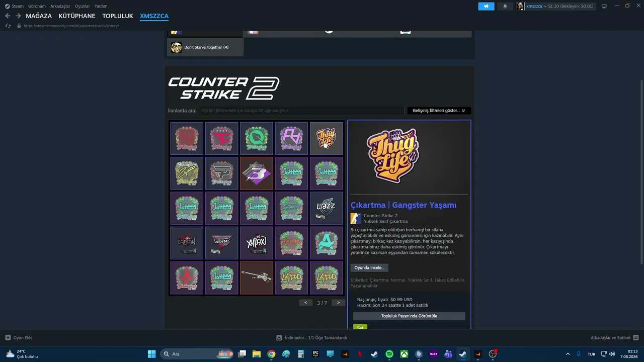
Task: Open Xbox app from the taskbar
Action: [x=404, y=354]
